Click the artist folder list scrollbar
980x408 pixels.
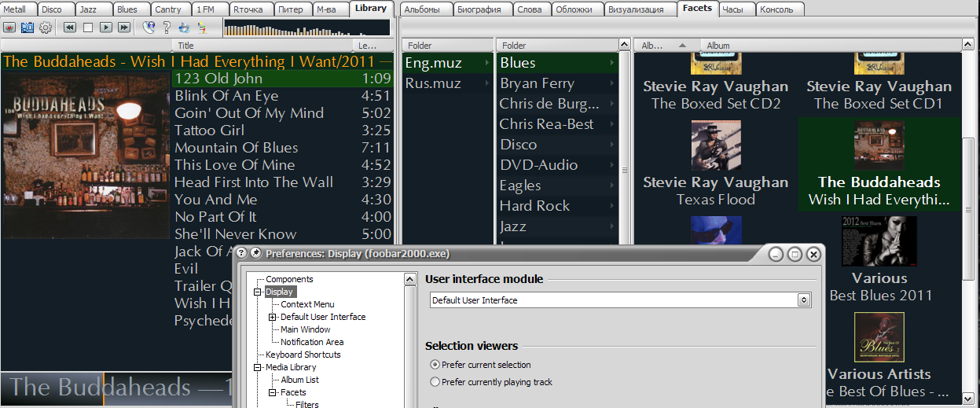click(x=626, y=169)
